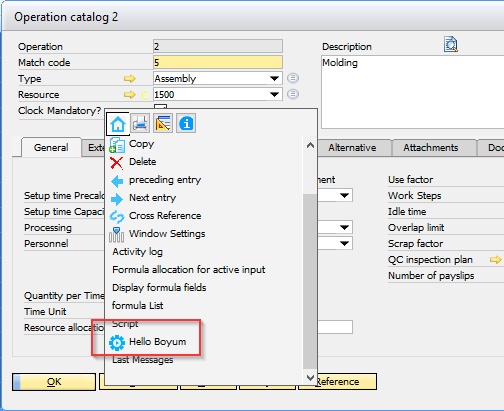Viewport: 504px width, 411px height.
Task: Toggle the Clock Mandatory checkbox
Action: click(160, 107)
